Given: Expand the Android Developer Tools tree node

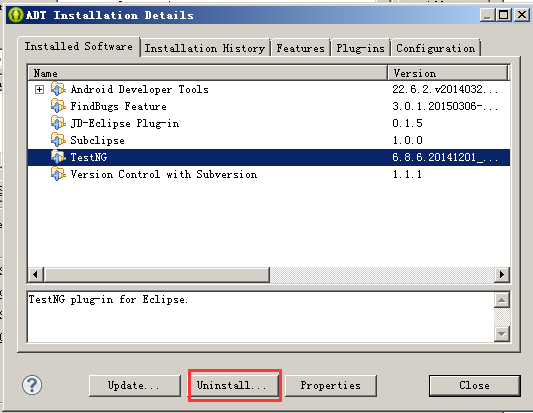Looking at the screenshot, I should [39, 89].
